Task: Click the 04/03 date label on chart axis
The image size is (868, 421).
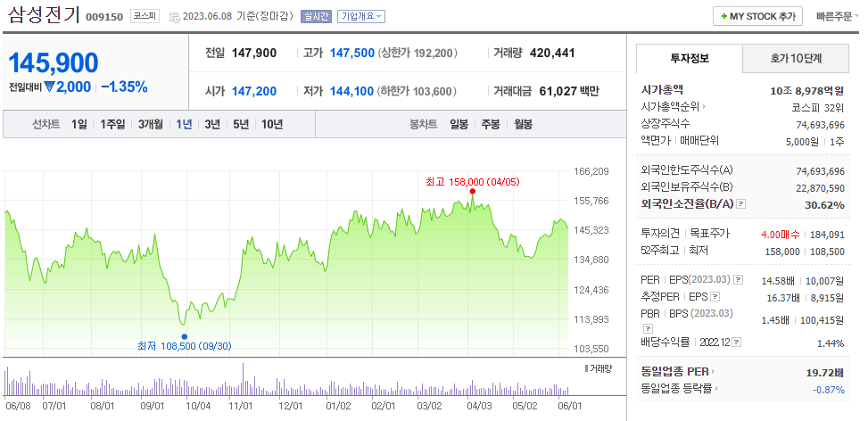Action: 479,406
